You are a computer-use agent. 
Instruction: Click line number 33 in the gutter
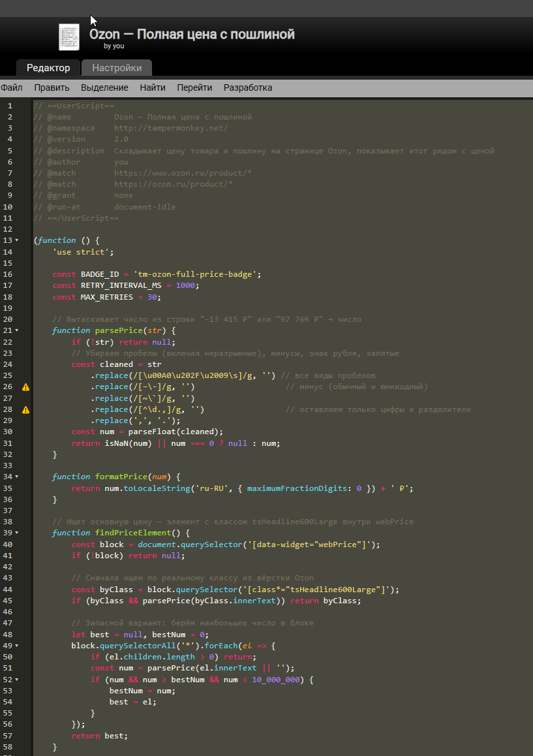[8, 465]
